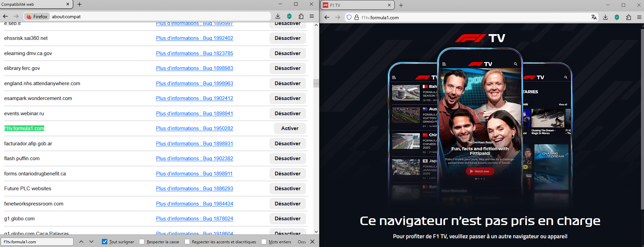The image size is (644, 247).
Task: Close the find bar
Action: [312, 242]
